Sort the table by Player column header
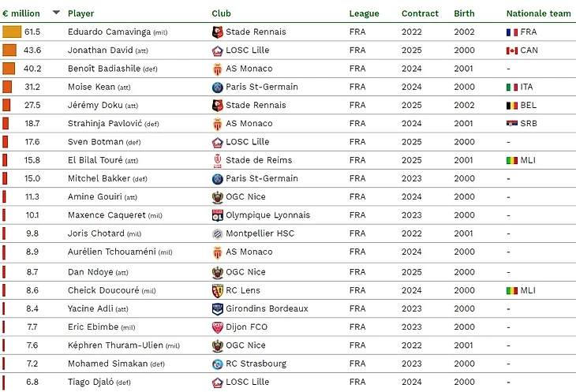576x392 pixels. pyautogui.click(x=80, y=13)
